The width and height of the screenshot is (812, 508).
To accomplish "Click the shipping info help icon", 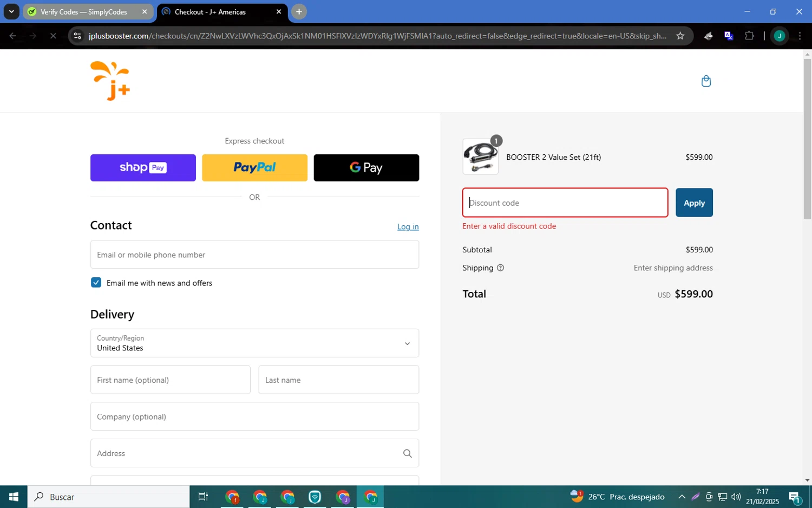I will coord(500,268).
